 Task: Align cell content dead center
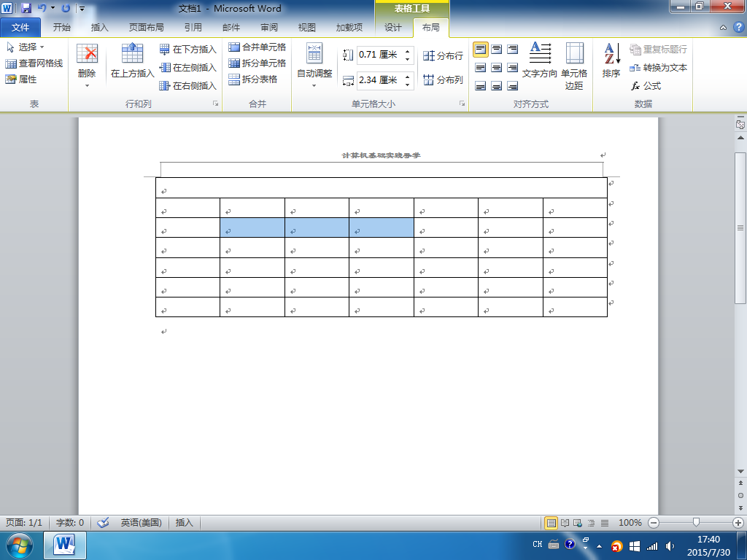[x=496, y=68]
